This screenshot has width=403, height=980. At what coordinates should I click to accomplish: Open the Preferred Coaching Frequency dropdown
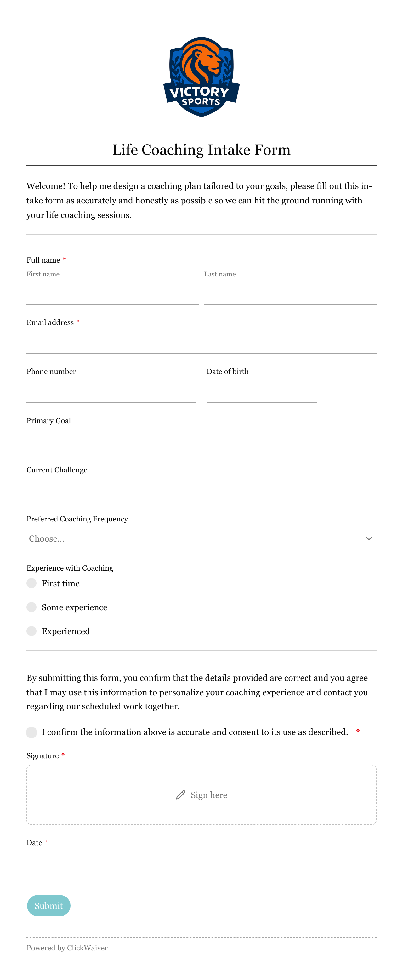tap(201, 539)
